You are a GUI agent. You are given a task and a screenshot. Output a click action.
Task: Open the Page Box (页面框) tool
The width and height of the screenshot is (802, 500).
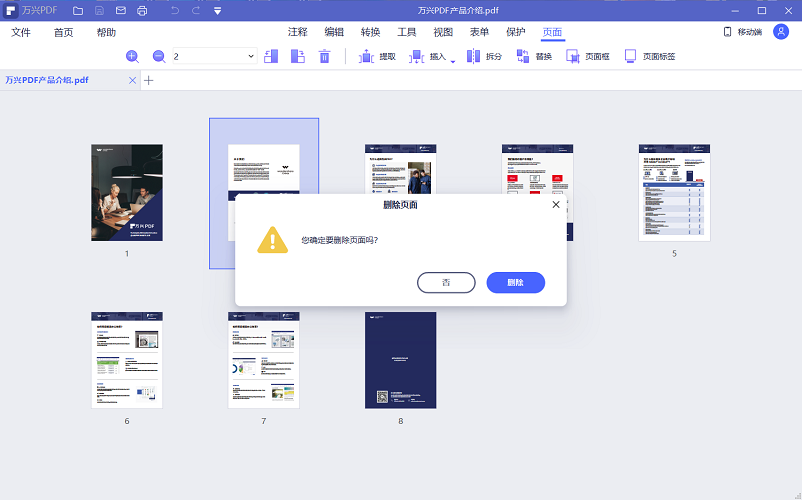pos(587,56)
